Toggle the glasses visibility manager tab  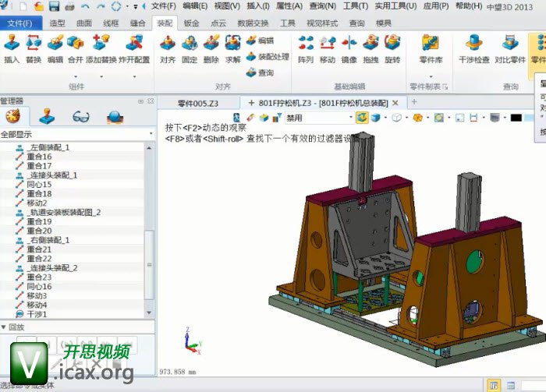[80, 117]
